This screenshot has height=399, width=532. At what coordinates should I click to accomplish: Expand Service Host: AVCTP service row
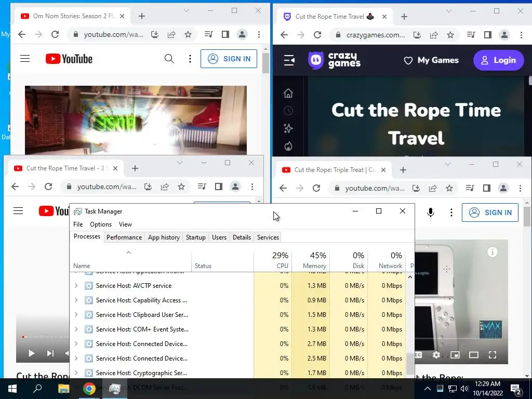76,286
